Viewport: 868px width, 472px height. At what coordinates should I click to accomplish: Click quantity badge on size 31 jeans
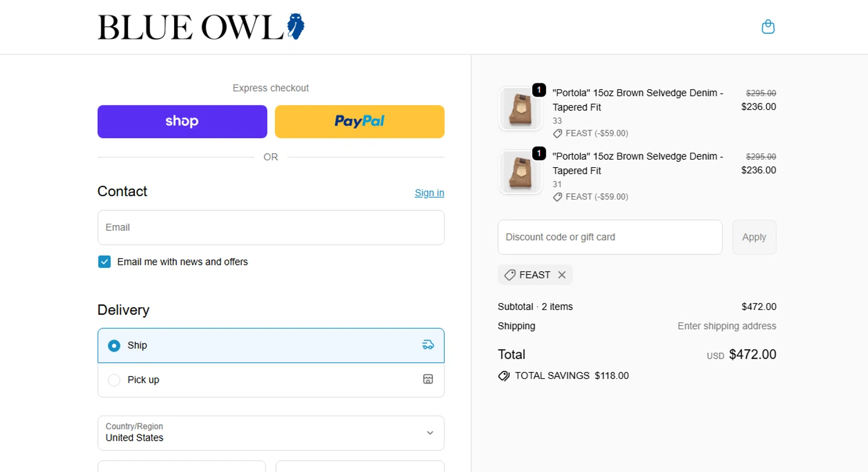point(539,153)
